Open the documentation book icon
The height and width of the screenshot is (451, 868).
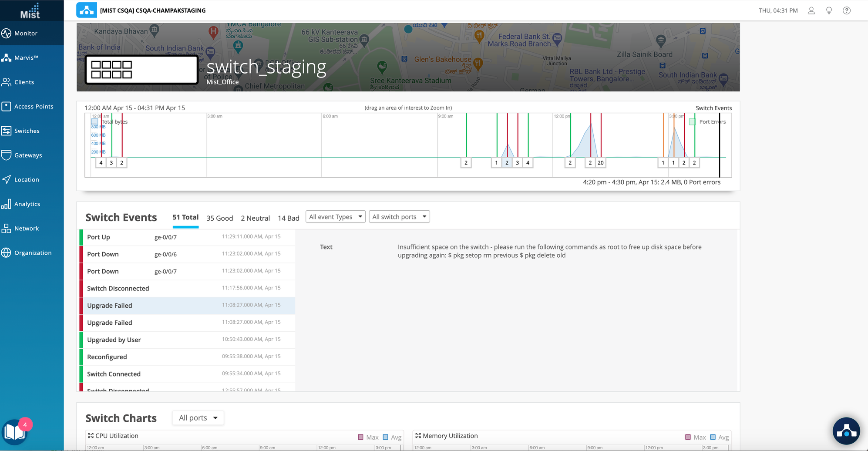[x=15, y=431]
